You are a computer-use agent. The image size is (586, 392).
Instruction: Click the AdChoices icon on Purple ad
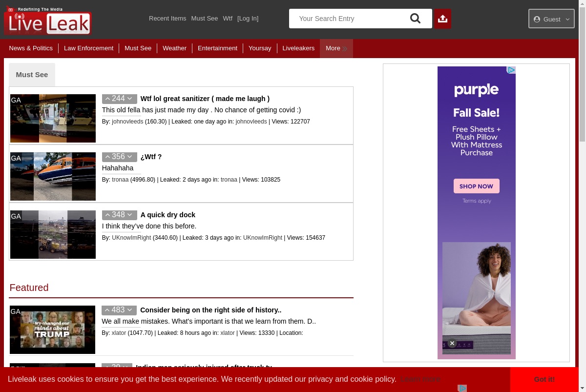coord(511,70)
